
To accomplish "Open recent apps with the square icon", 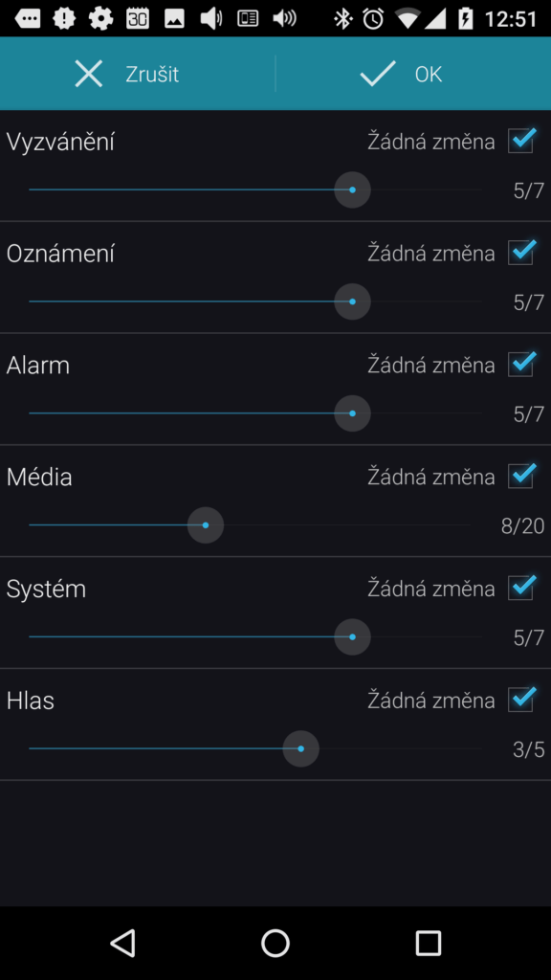I will click(x=429, y=943).
